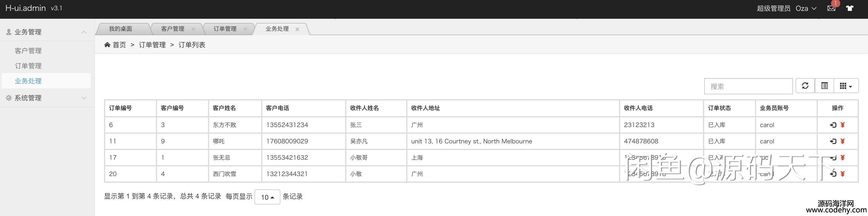
Task: Open 订单管理 in the sidebar
Action: tap(28, 66)
